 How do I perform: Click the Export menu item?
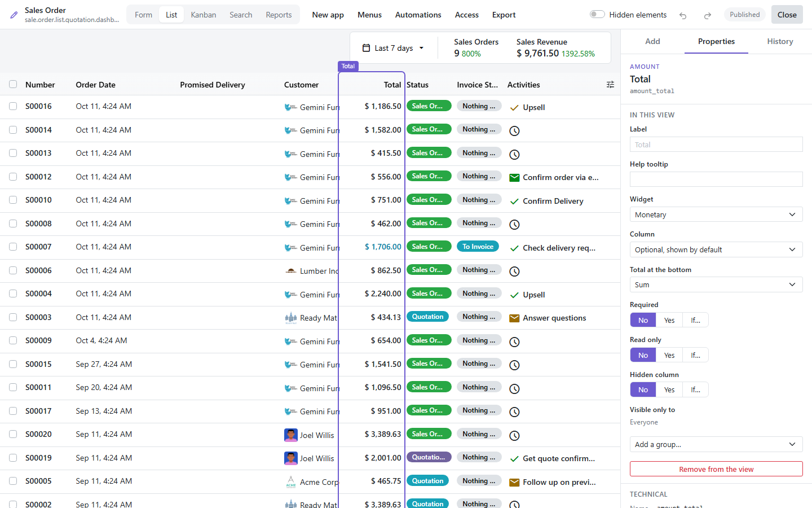[x=504, y=15]
